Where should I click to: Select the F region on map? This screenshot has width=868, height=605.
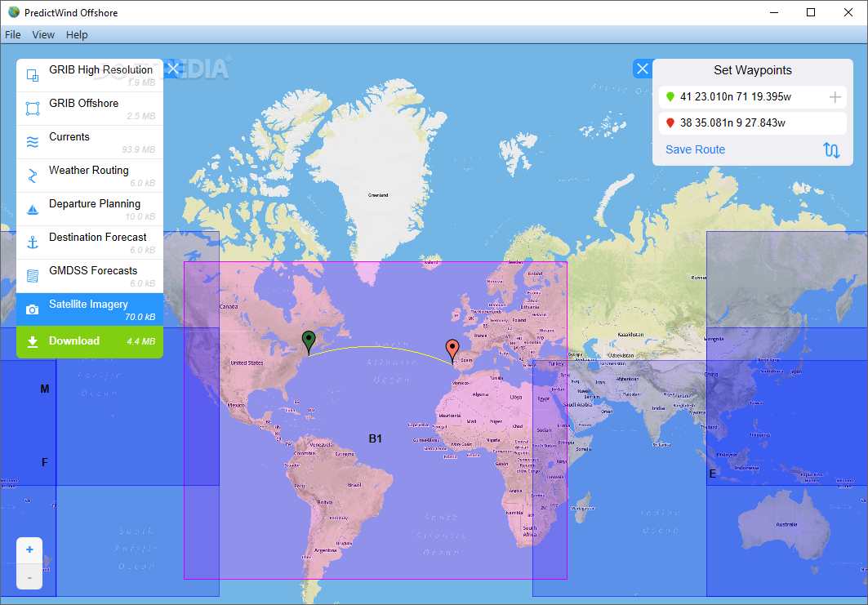click(x=45, y=462)
